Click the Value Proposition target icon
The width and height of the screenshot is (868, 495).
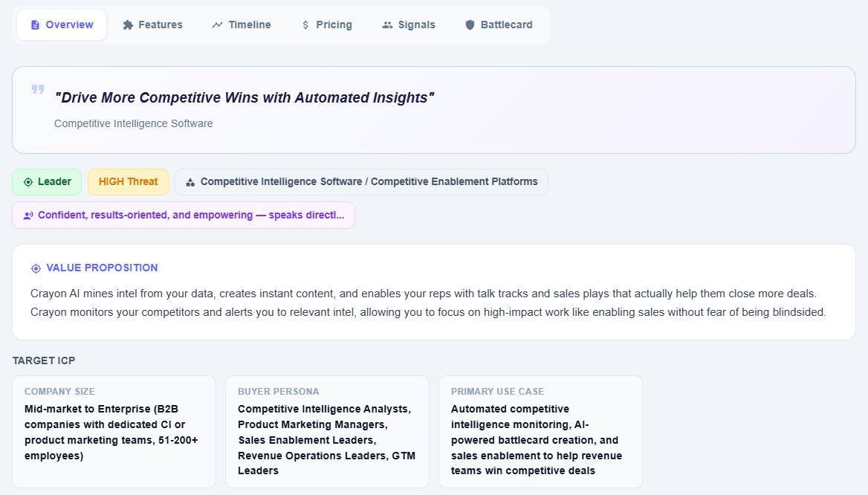(36, 268)
